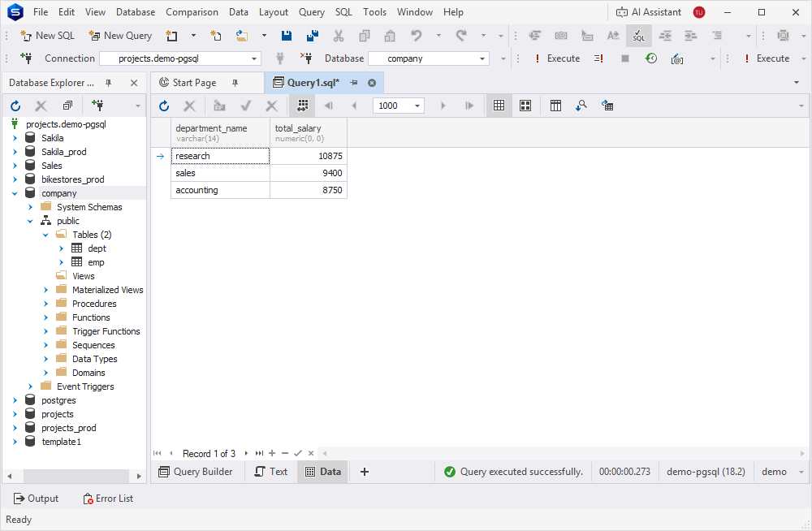Click the New Connection plug icon
The height and width of the screenshot is (531, 812).
coord(26,58)
